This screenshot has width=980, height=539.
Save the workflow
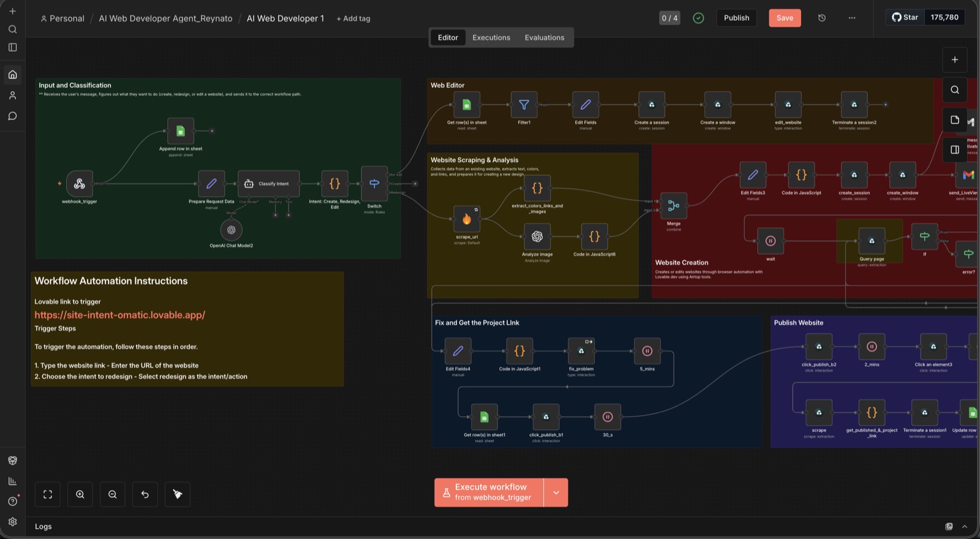(x=785, y=18)
